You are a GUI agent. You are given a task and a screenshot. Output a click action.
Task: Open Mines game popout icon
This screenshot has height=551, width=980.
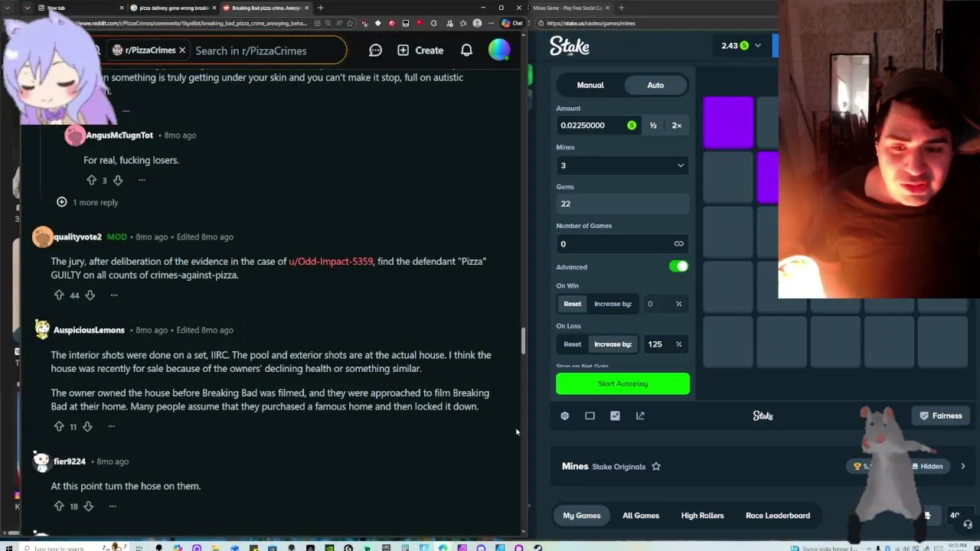tap(640, 416)
